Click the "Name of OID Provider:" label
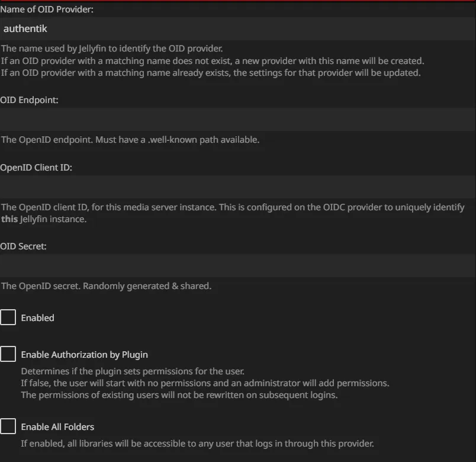The height and width of the screenshot is (462, 476). (x=47, y=9)
